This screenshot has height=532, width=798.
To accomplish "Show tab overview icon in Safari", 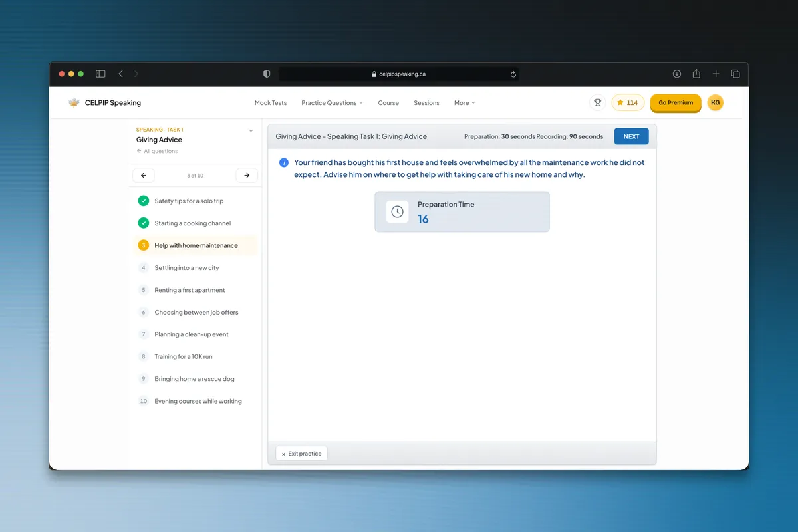I will (x=735, y=74).
